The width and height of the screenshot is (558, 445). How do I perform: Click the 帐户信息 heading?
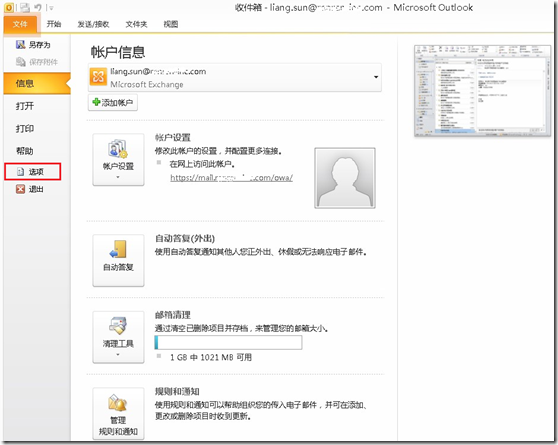coord(118,52)
